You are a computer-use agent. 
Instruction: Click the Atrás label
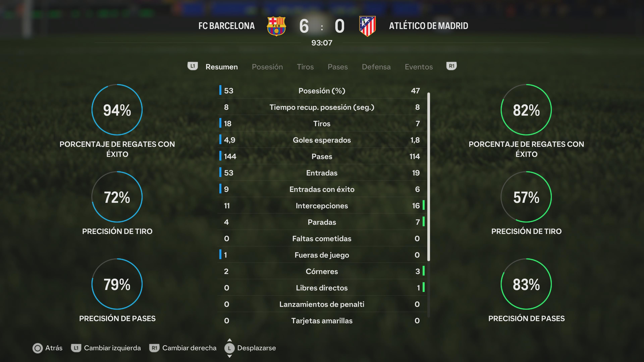click(54, 348)
